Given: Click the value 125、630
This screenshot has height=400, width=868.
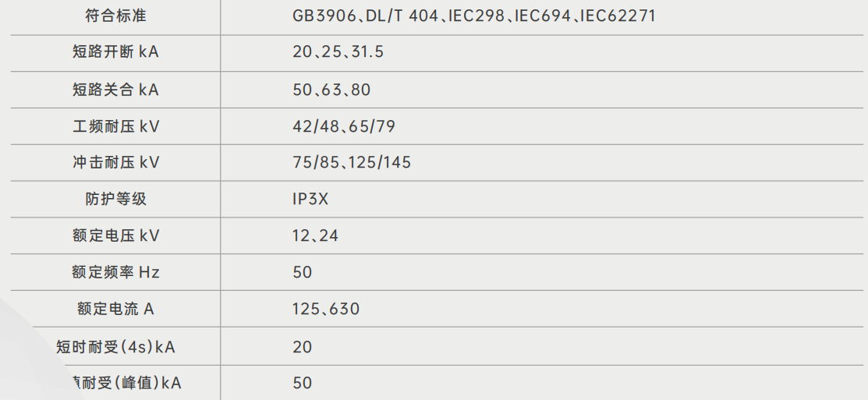Looking at the screenshot, I should [326, 309].
